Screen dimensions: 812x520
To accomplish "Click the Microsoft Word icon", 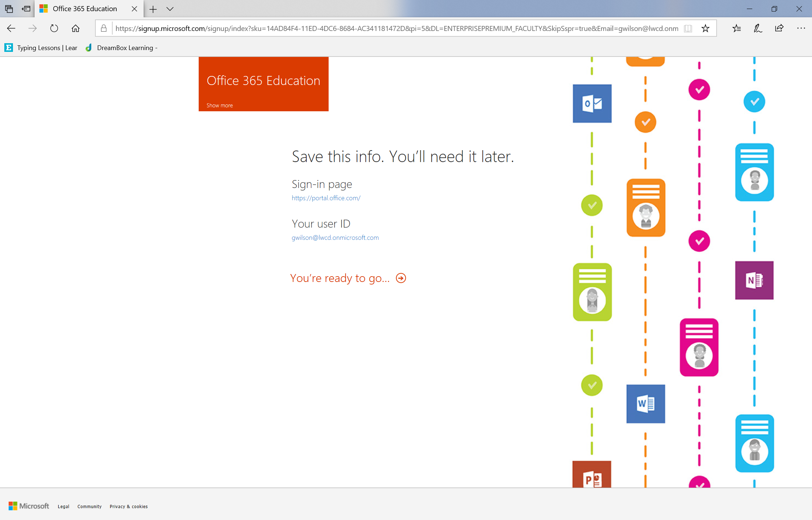I will [x=645, y=403].
